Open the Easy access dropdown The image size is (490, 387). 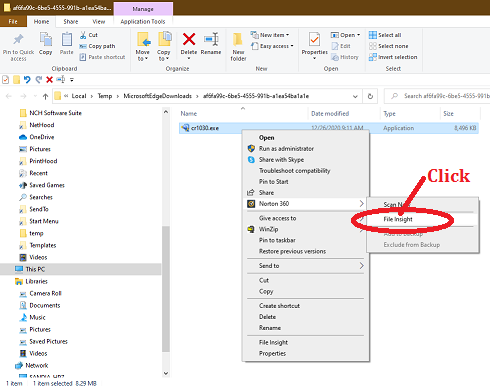(x=273, y=46)
